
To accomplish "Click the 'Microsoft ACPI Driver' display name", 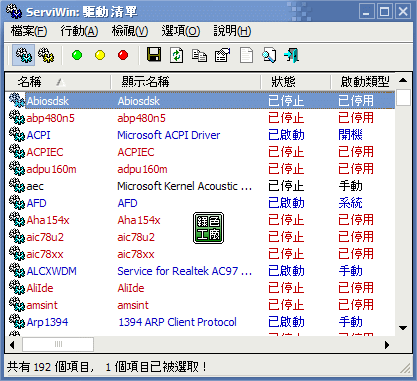I will pos(169,135).
